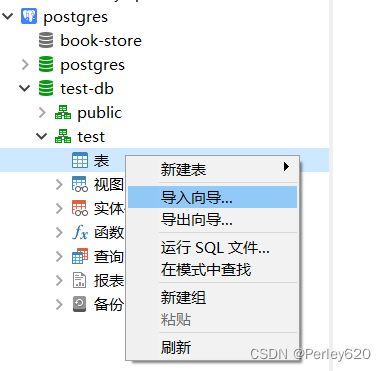Select 导出向导... menu entry
This screenshot has height=371, width=386.
212,219
